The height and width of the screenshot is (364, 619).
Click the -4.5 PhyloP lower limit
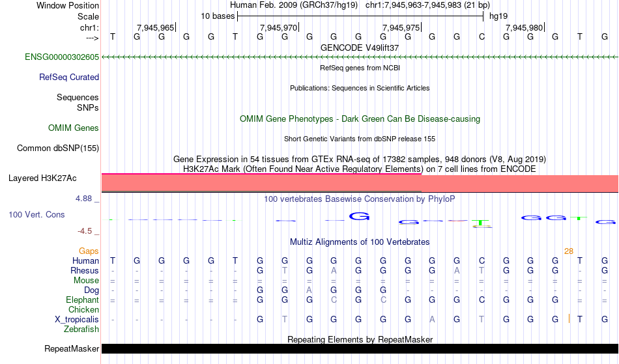[x=85, y=231]
